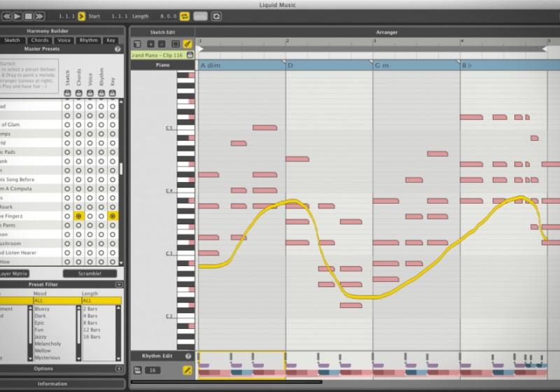Select Chords radio button for Fingerz preset
Viewport: 560px width, 392px height.
coord(78,216)
